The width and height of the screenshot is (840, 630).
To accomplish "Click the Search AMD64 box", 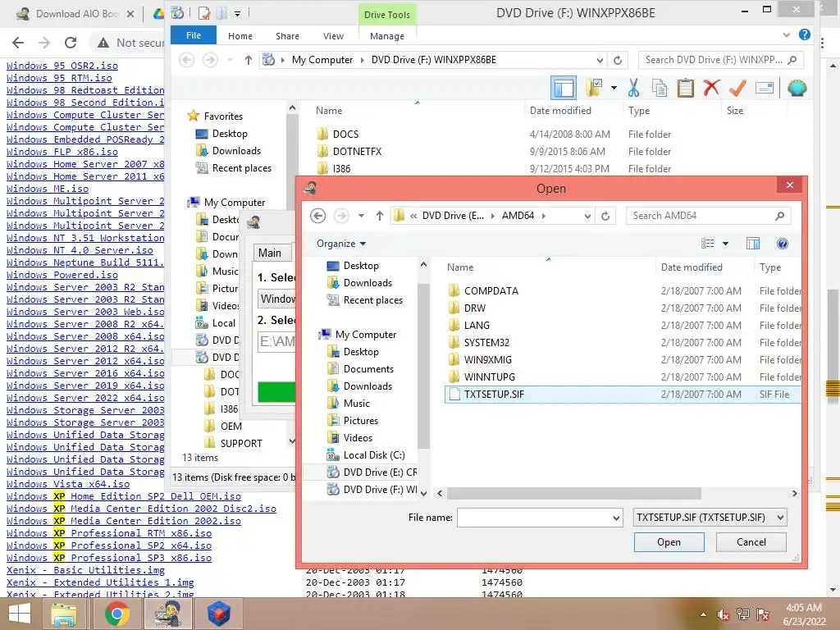I will click(708, 216).
